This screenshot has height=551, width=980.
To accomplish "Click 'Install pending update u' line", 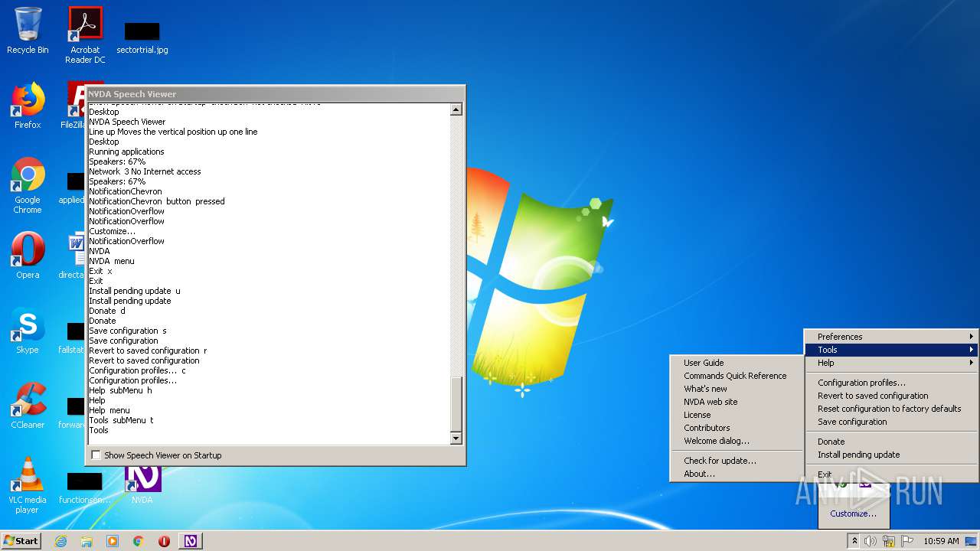I will tap(135, 291).
